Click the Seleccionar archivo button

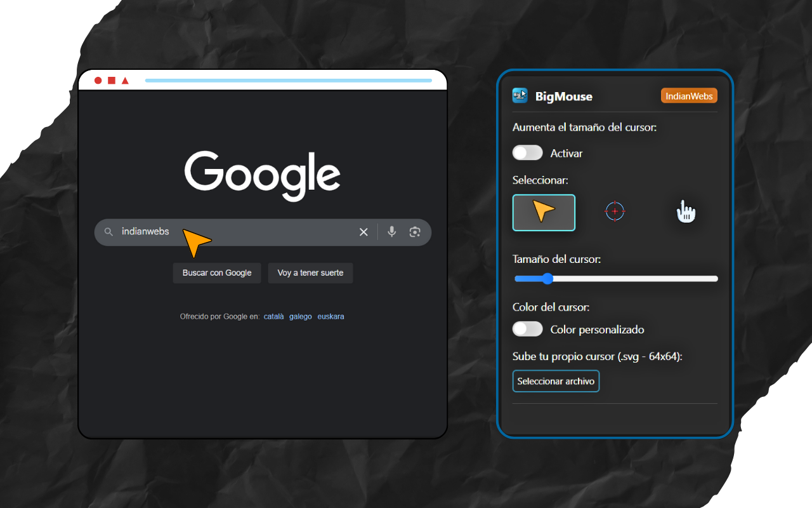556,381
